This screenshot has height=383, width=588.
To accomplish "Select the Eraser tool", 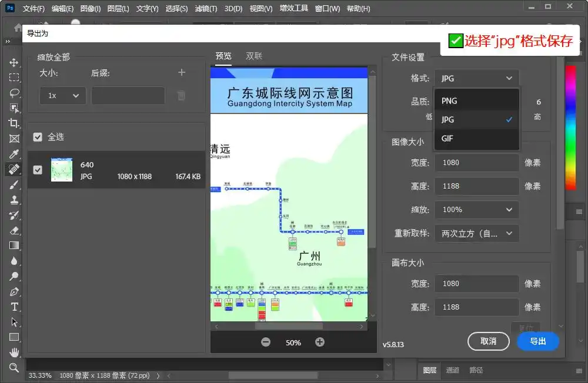I will 14,230.
